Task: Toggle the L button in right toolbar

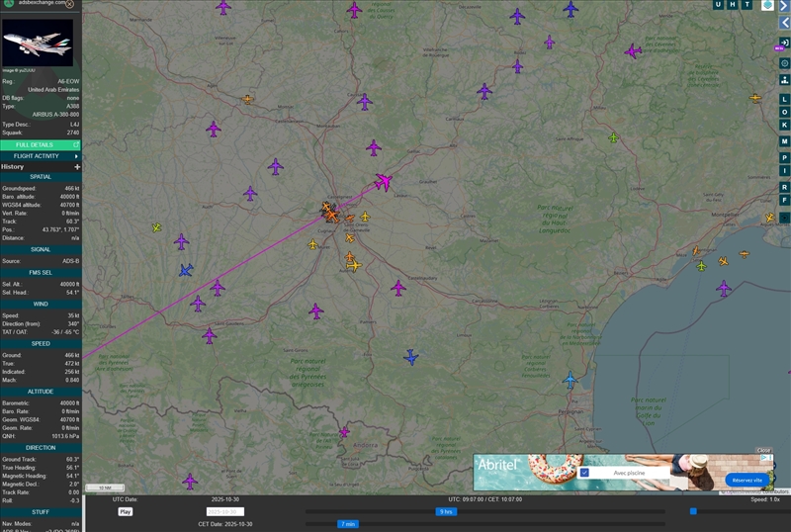Action: pos(784,99)
